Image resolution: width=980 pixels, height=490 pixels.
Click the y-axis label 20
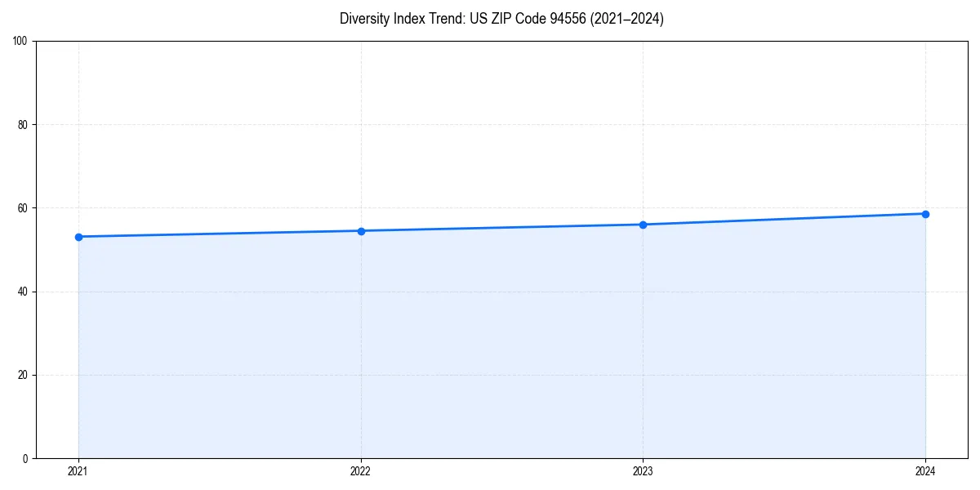pyautogui.click(x=24, y=375)
